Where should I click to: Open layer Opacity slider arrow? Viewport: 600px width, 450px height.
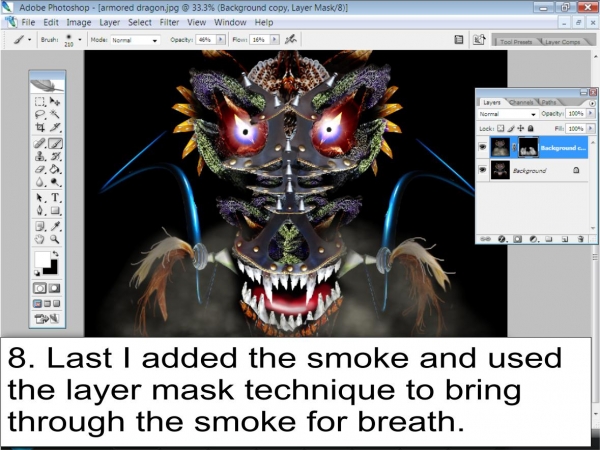(591, 114)
